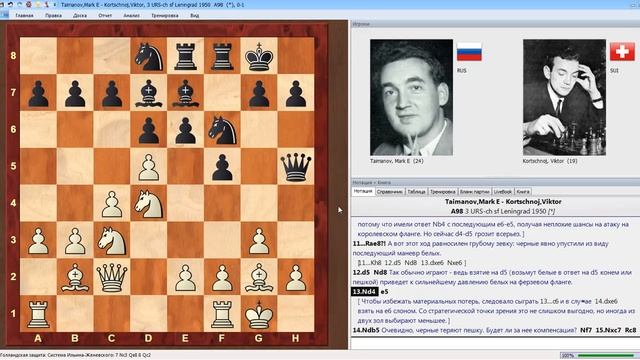Click the white pawn on c4
This screenshot has height=360, width=640.
tap(112, 203)
